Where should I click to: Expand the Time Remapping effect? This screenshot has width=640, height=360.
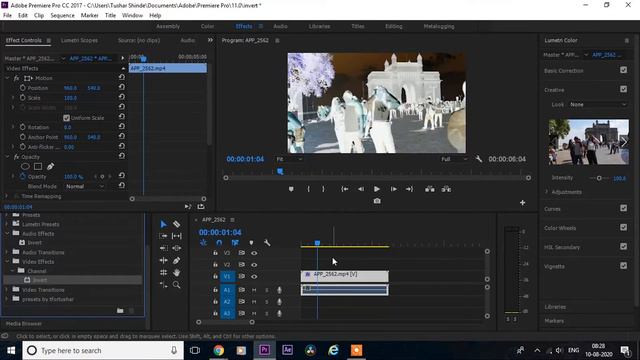(7, 196)
